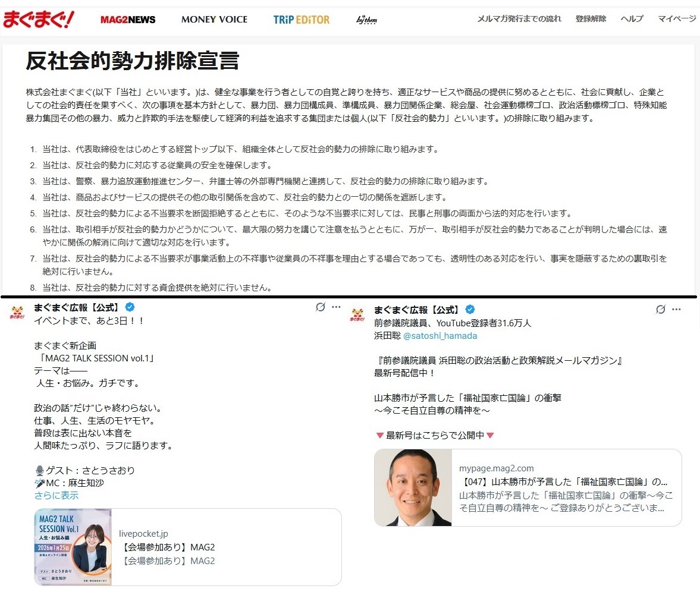Open the more options menu on the 浜田聡 tweet
Screen dimensions: 700x592
click(x=676, y=309)
